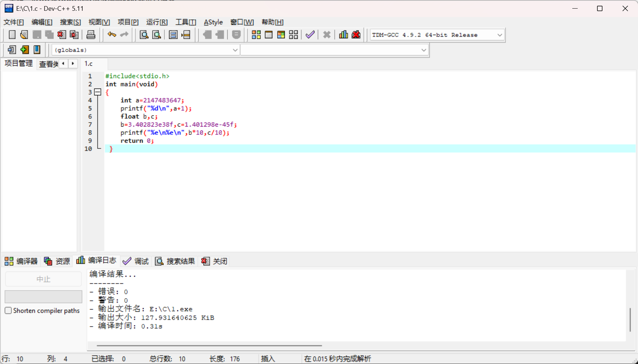The image size is (638, 364).
Task: Click line number 5 in the gutter
Action: pyautogui.click(x=90, y=108)
